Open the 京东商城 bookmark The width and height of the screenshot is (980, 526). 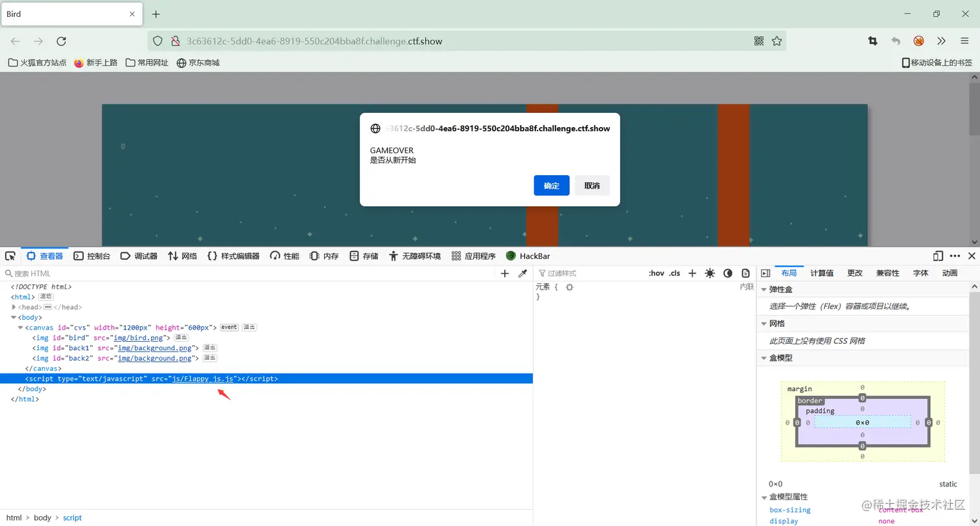click(198, 63)
